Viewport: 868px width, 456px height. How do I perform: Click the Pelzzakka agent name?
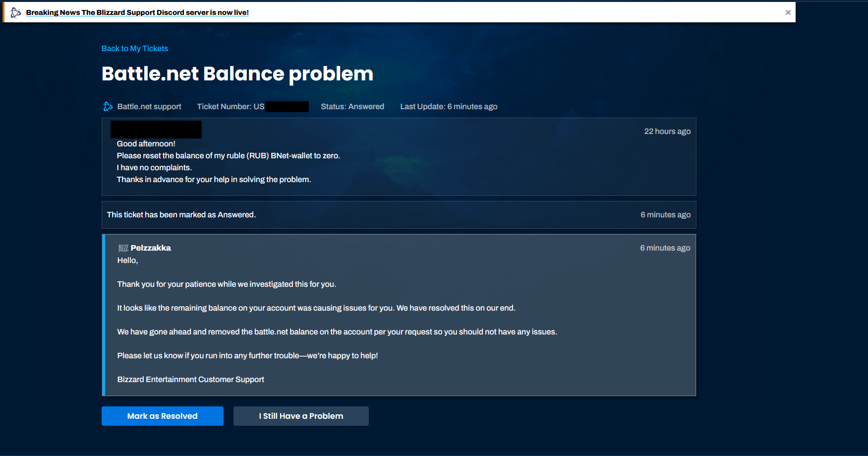(x=151, y=248)
